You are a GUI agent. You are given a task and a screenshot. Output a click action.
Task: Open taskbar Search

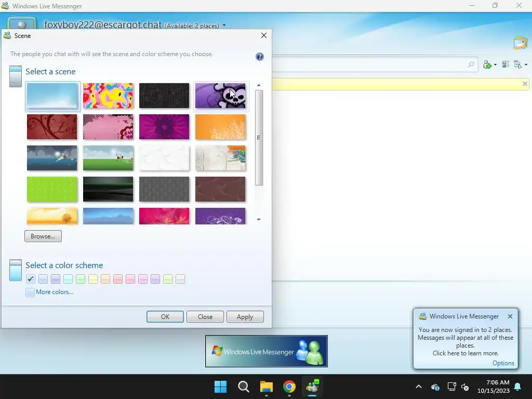click(244, 387)
